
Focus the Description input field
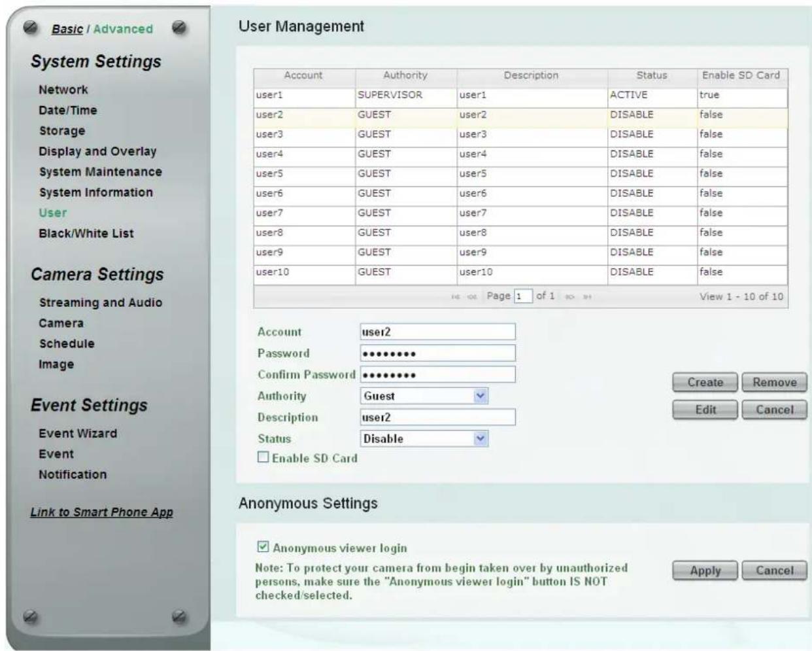(437, 417)
